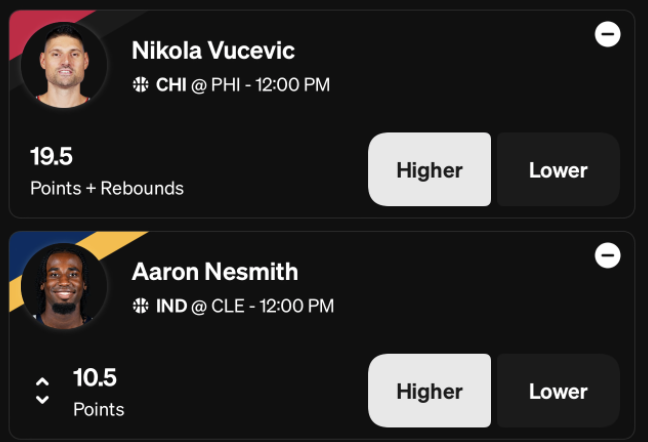Select Lower for Nikola Vucevic

point(558,169)
